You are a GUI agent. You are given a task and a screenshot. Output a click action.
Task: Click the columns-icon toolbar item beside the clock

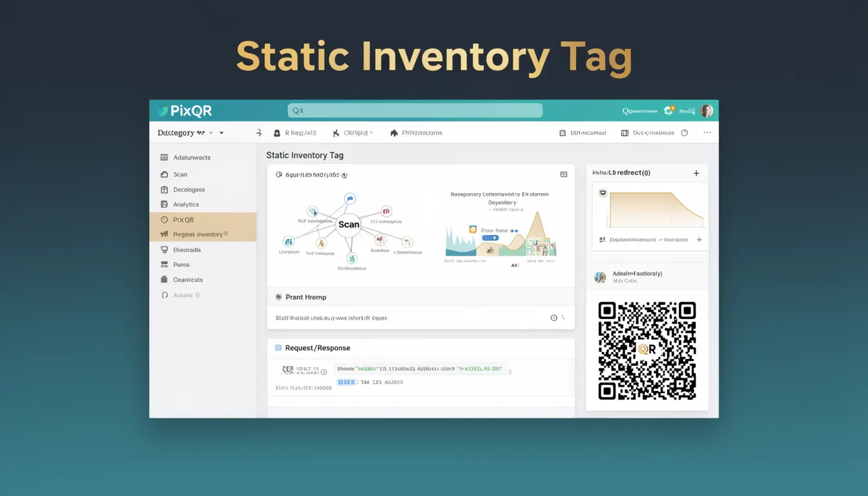647,133
